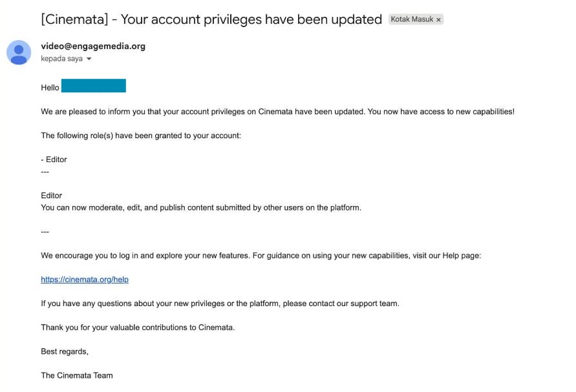Click the "following role(s) have been granted" line
576x392 pixels.
tap(140, 136)
